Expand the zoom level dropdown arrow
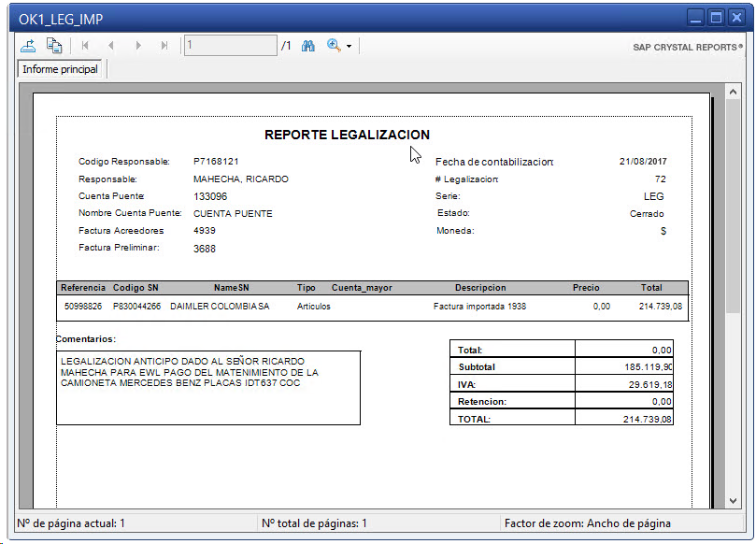 pyautogui.click(x=349, y=46)
